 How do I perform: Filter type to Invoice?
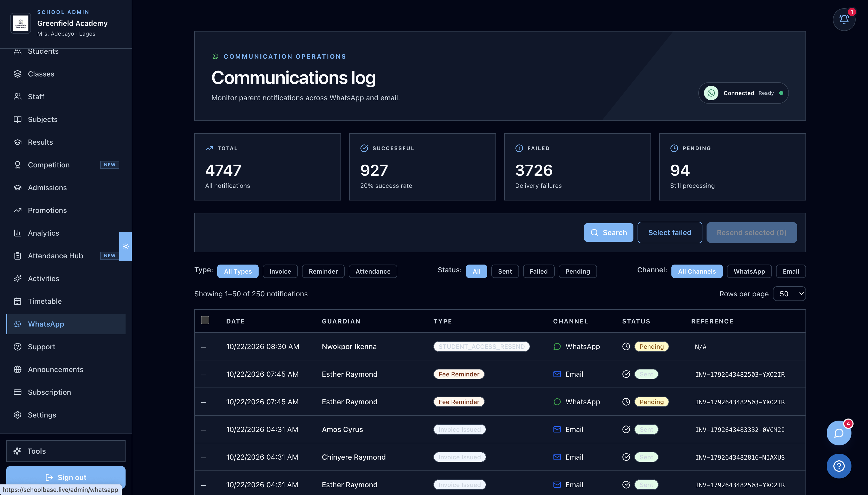(280, 271)
